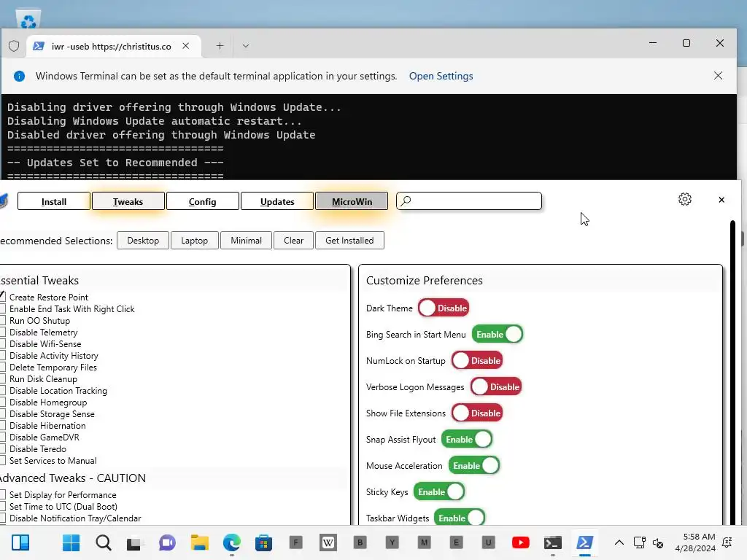Click Get Installed button
747x560 pixels.
click(349, 241)
